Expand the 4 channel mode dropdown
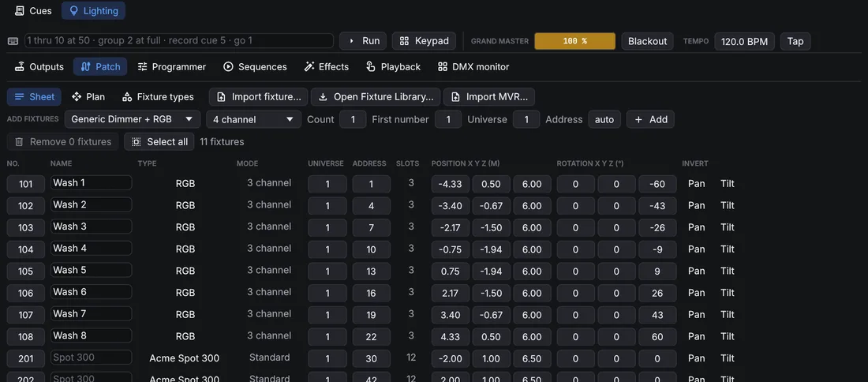Image resolution: width=868 pixels, height=382 pixels. point(253,119)
